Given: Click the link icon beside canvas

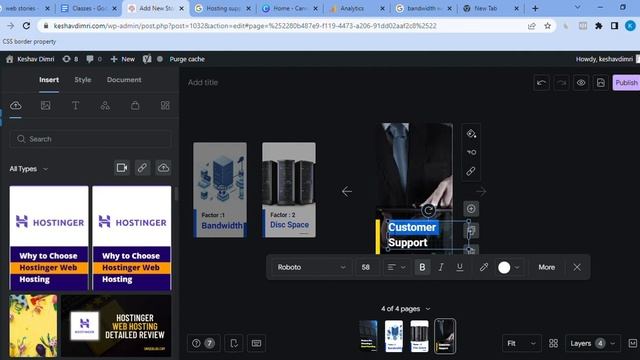Looking at the screenshot, I should point(471,171).
